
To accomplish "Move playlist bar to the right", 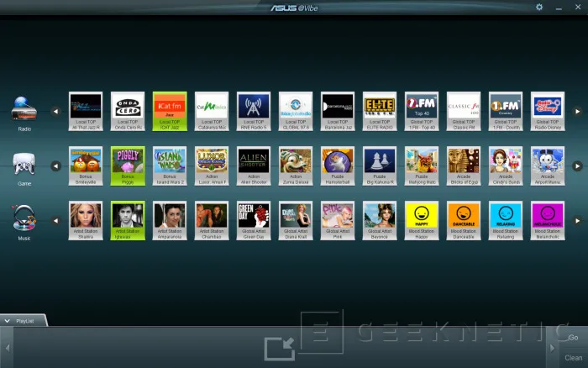I will [552, 348].
